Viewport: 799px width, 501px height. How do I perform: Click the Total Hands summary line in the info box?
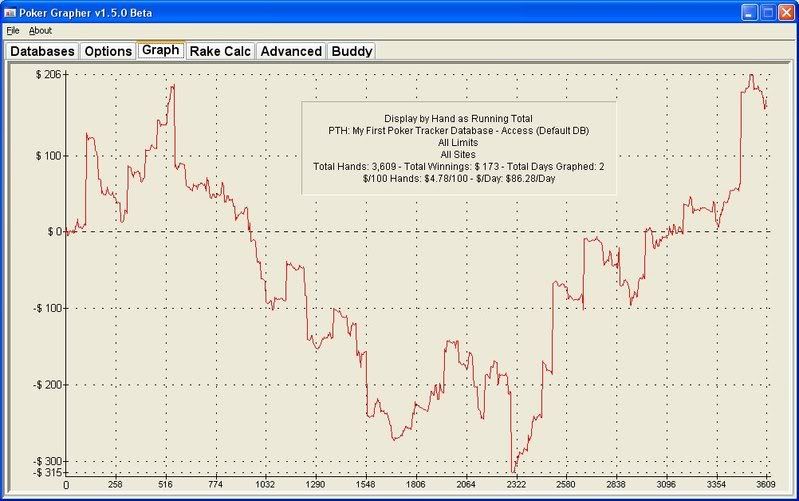click(x=459, y=165)
